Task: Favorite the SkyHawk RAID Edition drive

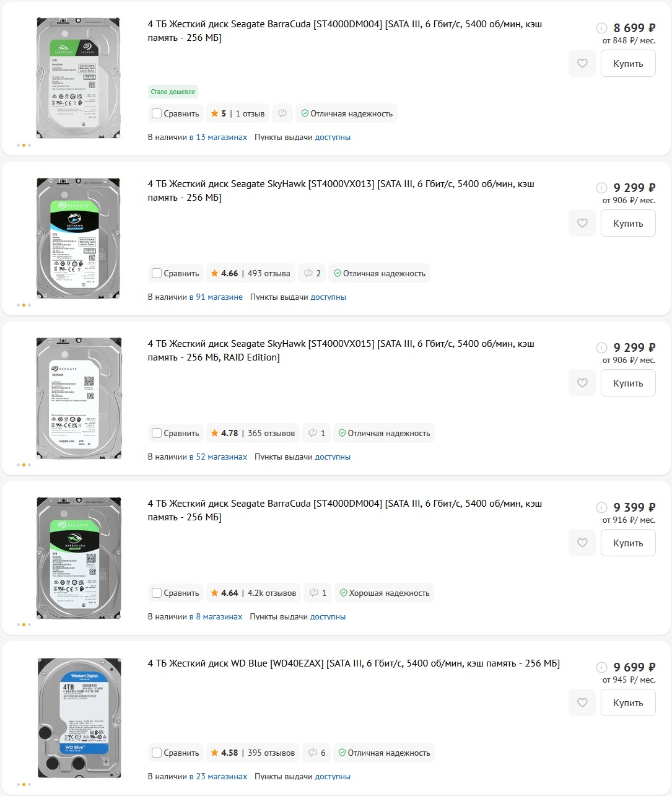Action: click(582, 383)
